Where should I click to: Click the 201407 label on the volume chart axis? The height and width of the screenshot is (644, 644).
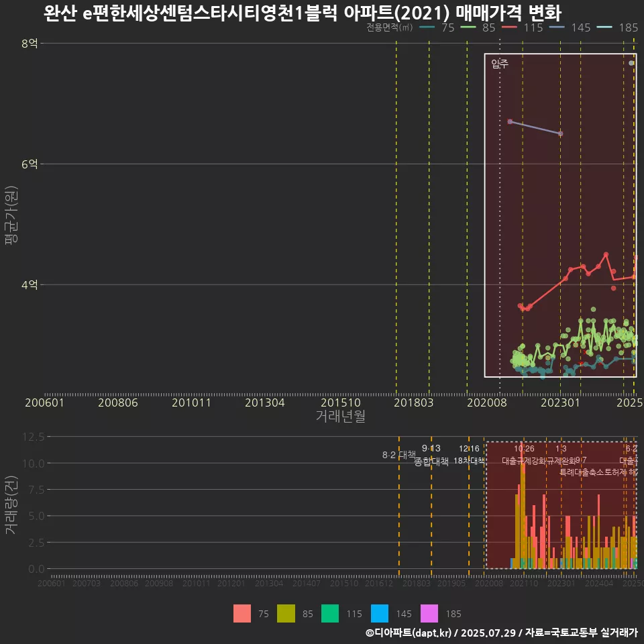[x=307, y=583]
